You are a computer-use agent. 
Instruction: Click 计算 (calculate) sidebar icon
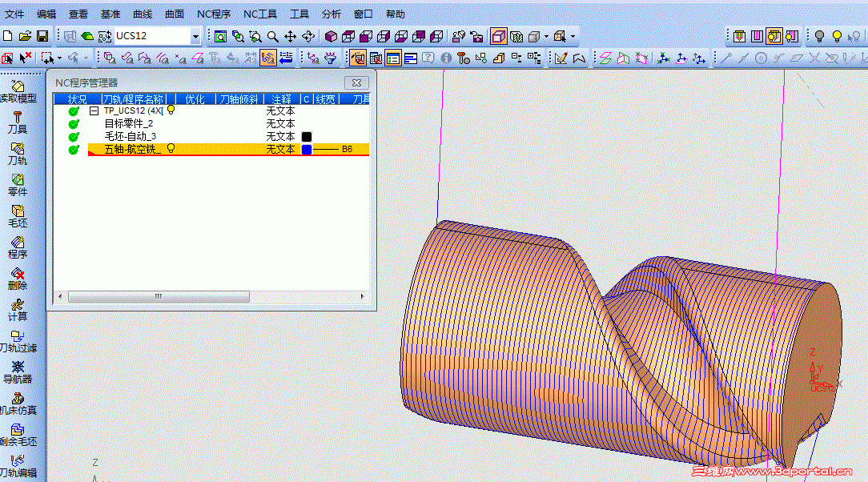[x=18, y=310]
